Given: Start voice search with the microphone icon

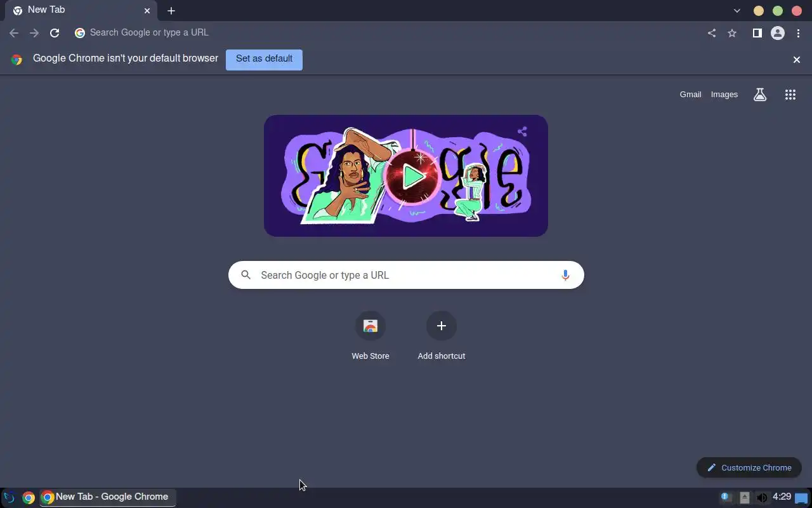Looking at the screenshot, I should point(565,275).
